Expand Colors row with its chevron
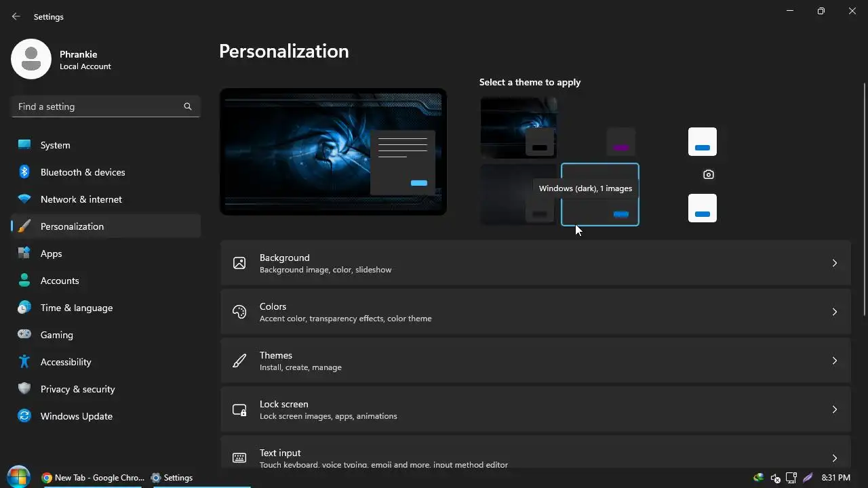 click(x=835, y=312)
